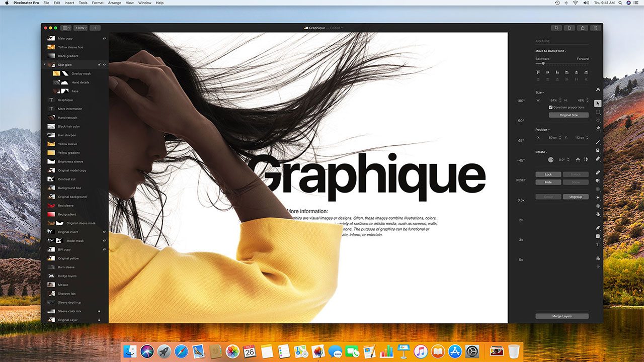Click the Backward/Forward slider handle
Screen dimensions: 644x362
pyautogui.click(x=543, y=63)
